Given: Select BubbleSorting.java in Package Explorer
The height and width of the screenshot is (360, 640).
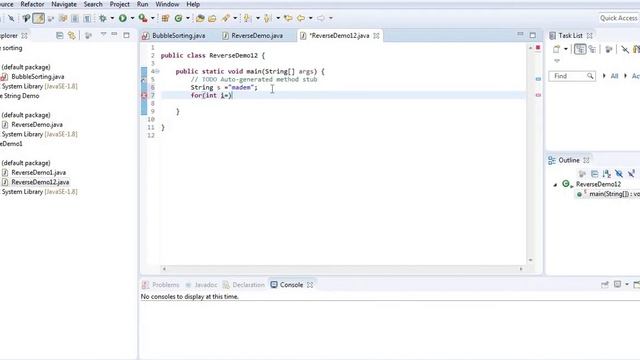Looking at the screenshot, I should 38,77.
